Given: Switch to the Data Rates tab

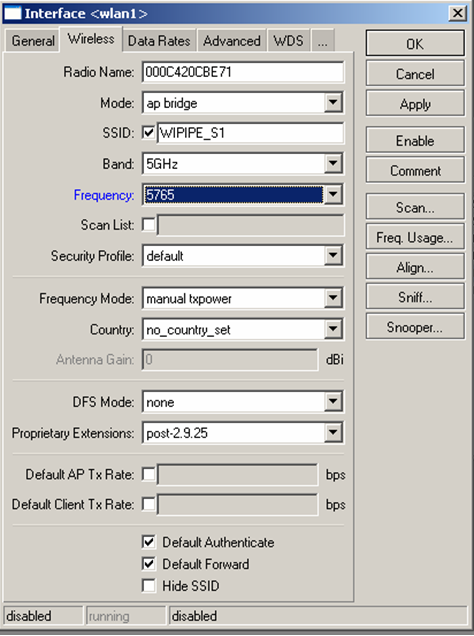Looking at the screenshot, I should pos(159,41).
